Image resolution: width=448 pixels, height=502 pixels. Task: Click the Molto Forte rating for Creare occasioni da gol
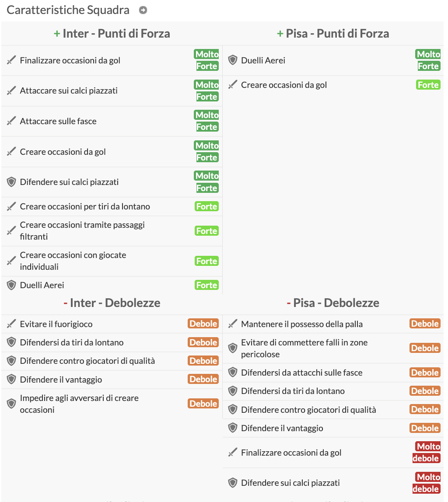[x=206, y=151]
